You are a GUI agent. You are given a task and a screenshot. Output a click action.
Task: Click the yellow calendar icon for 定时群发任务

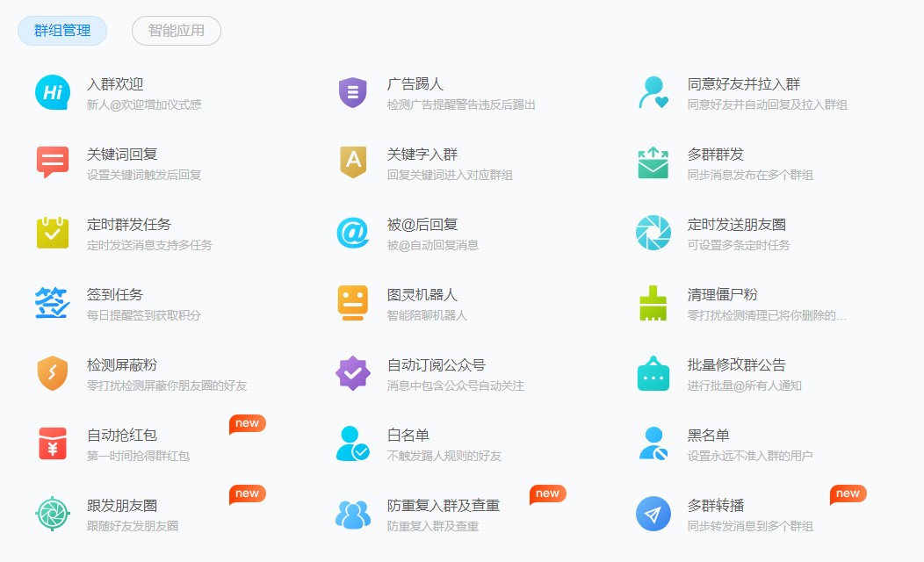(x=53, y=233)
